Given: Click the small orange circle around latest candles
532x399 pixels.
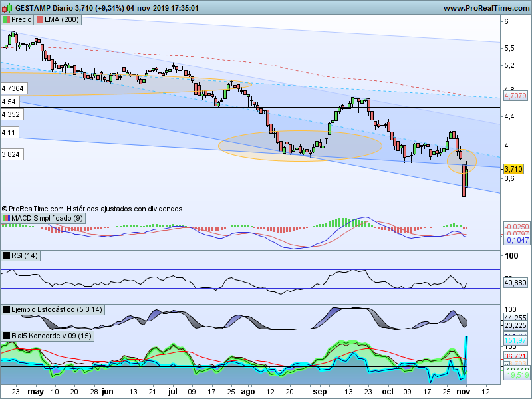Looking at the screenshot, I should (x=462, y=161).
